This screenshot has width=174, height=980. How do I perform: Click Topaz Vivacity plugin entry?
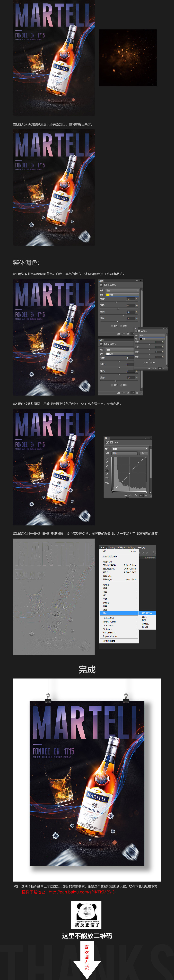tap(119, 636)
